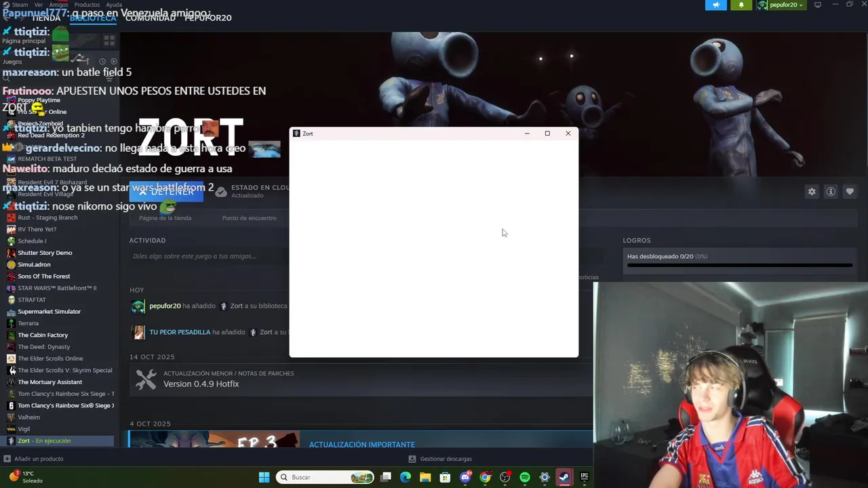
Task: Select Terraria in the game list
Action: [x=28, y=323]
